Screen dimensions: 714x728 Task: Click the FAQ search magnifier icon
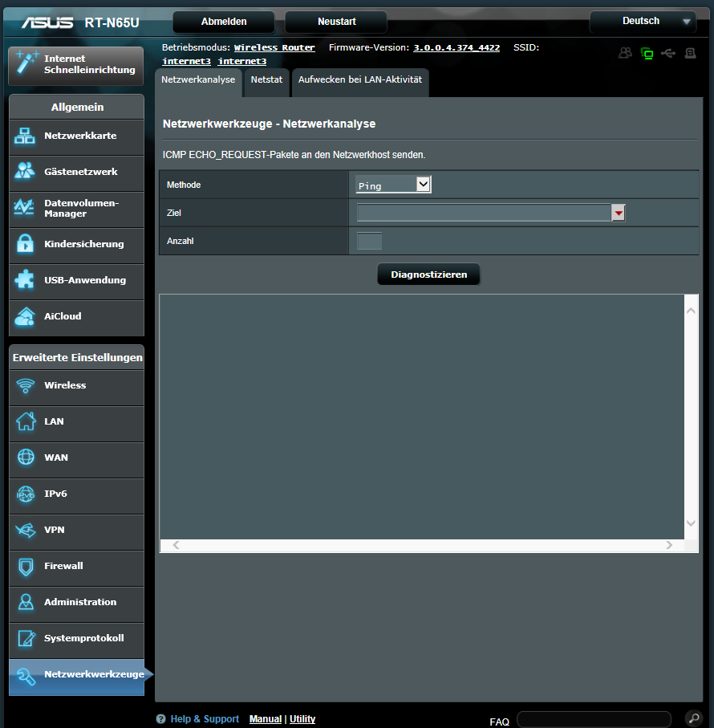click(x=692, y=718)
